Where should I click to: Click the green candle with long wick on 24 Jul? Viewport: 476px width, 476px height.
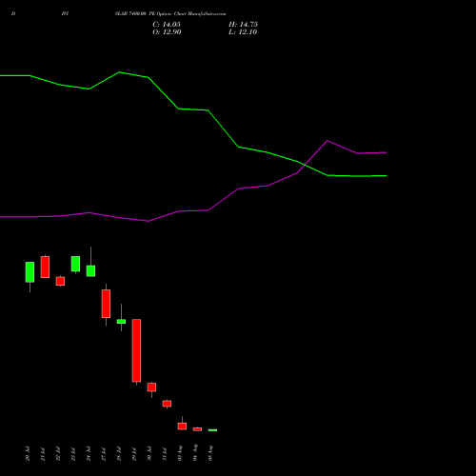tap(90, 271)
